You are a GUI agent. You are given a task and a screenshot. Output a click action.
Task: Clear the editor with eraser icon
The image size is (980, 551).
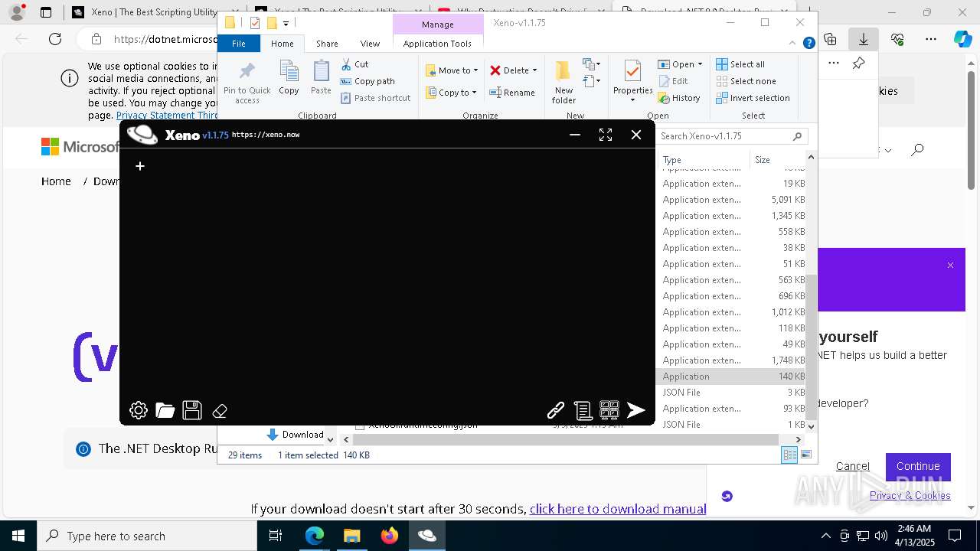[220, 411]
